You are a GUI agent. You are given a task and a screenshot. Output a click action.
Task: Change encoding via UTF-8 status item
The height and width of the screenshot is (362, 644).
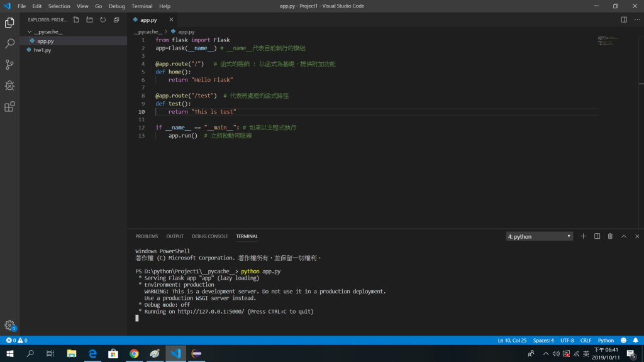point(567,340)
